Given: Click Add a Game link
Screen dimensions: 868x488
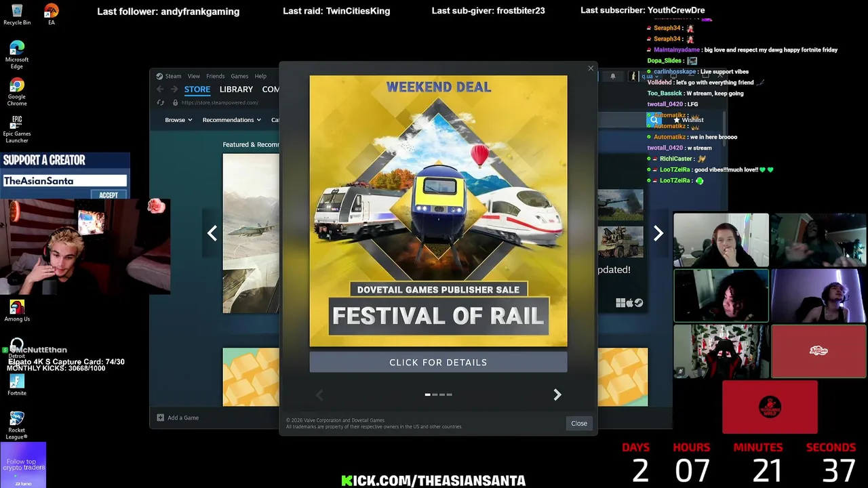Looking at the screenshot, I should pyautogui.click(x=183, y=418).
